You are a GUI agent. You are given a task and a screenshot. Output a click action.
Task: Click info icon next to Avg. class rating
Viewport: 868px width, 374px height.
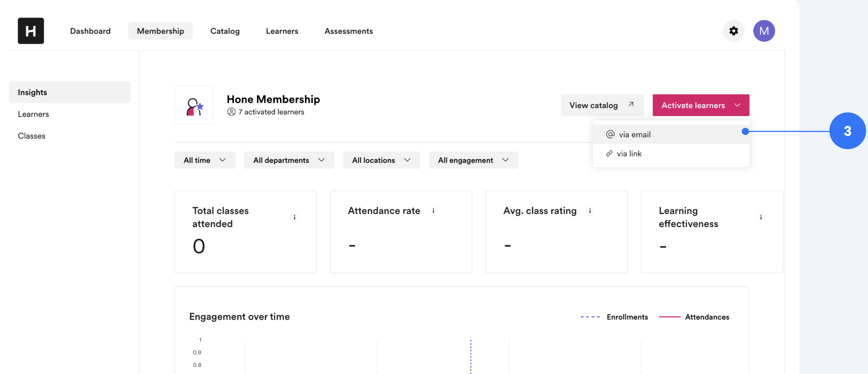click(590, 211)
